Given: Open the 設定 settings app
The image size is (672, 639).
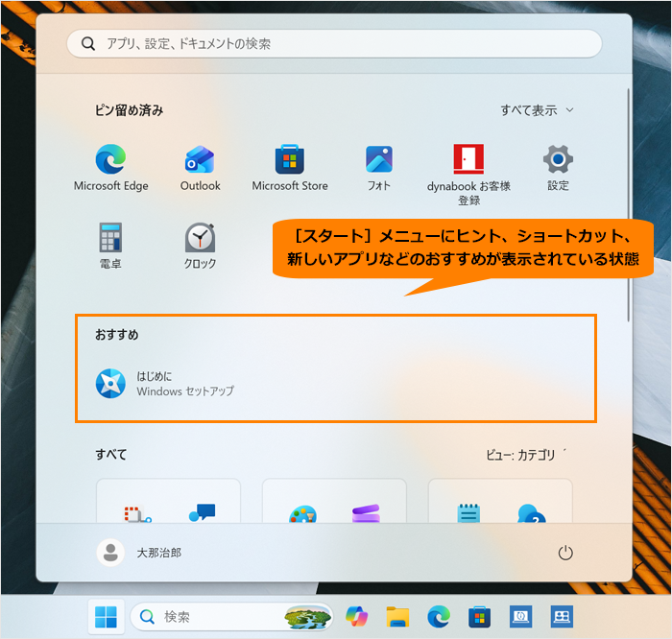Looking at the screenshot, I should (x=558, y=168).
